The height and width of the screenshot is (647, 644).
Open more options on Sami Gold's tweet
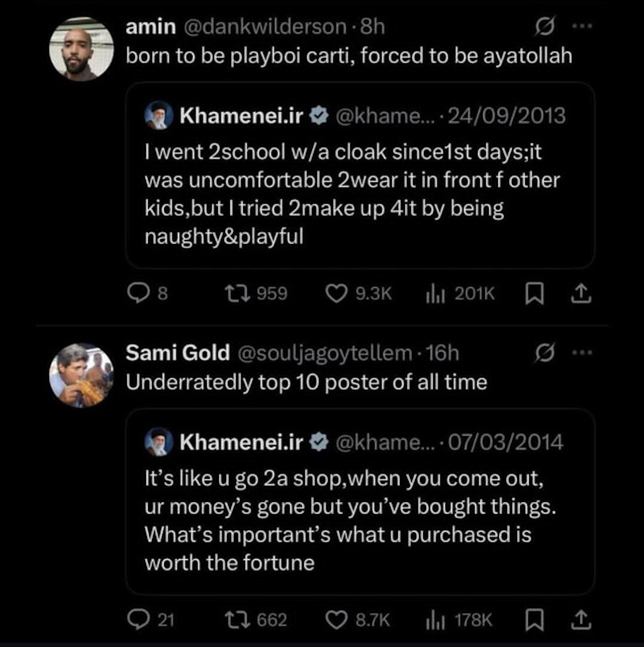[x=582, y=353]
